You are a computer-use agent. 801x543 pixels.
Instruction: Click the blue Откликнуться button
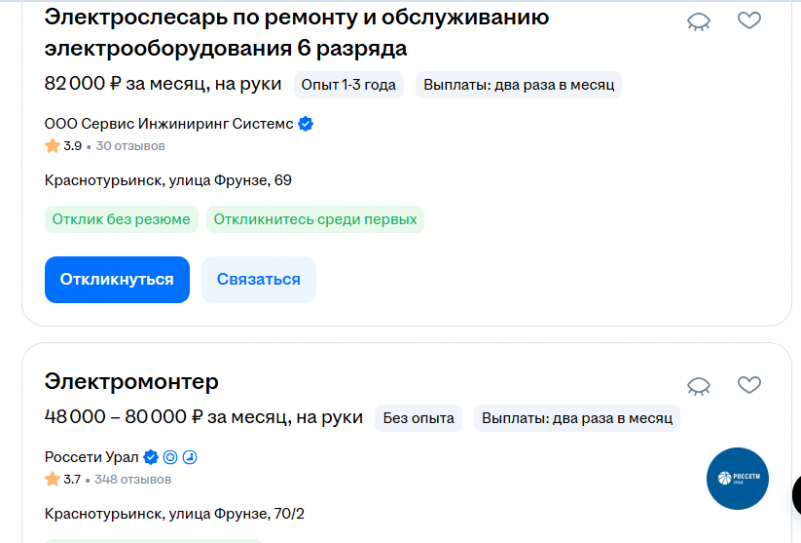tap(117, 279)
